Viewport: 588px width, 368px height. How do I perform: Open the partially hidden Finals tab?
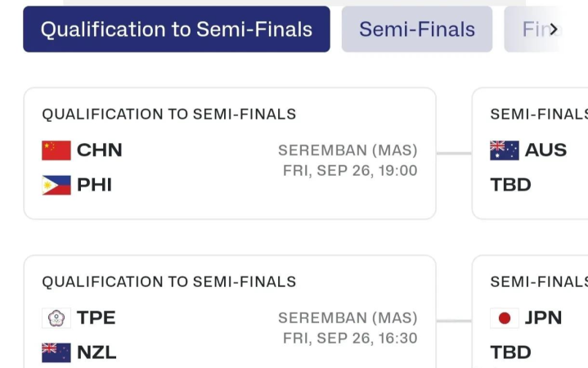[x=532, y=29]
